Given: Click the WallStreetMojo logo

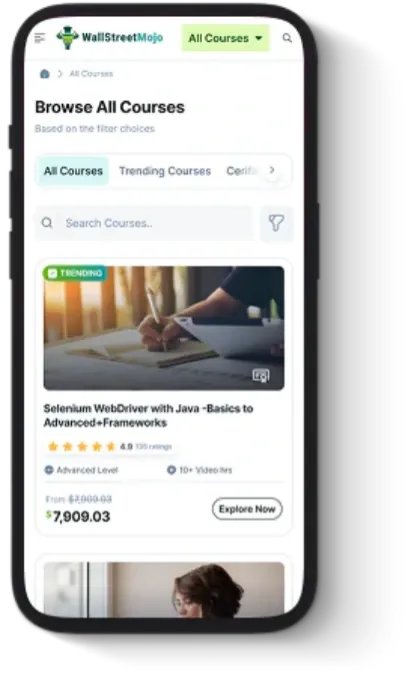Looking at the screenshot, I should pyautogui.click(x=110, y=38).
